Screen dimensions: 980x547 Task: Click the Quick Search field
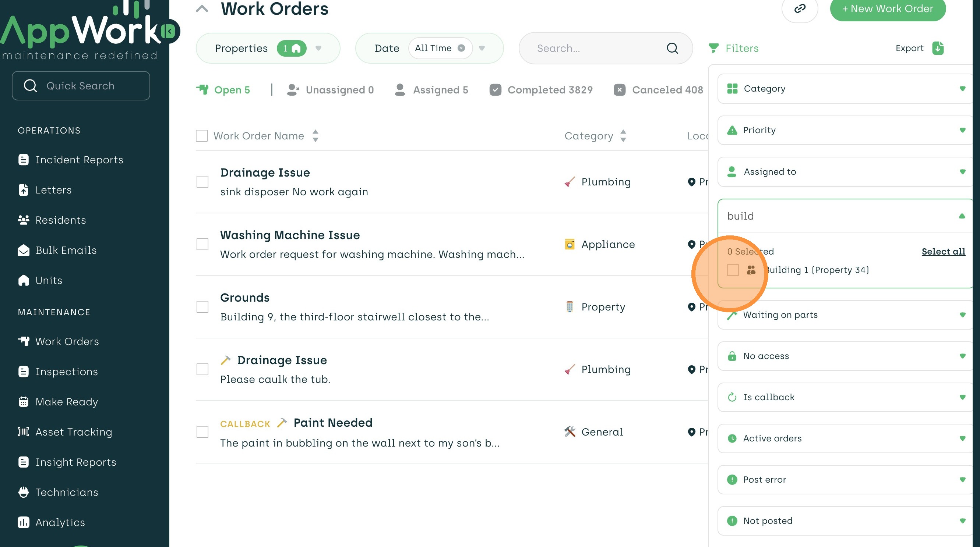click(81, 86)
